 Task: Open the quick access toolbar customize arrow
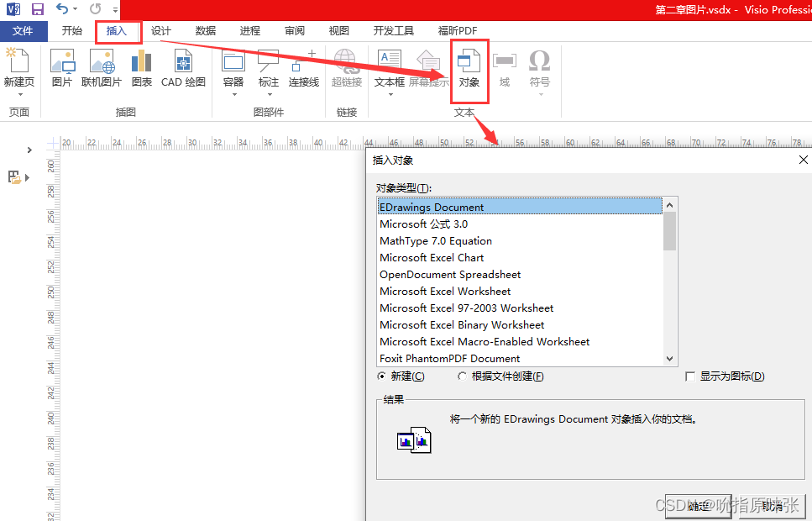point(115,9)
